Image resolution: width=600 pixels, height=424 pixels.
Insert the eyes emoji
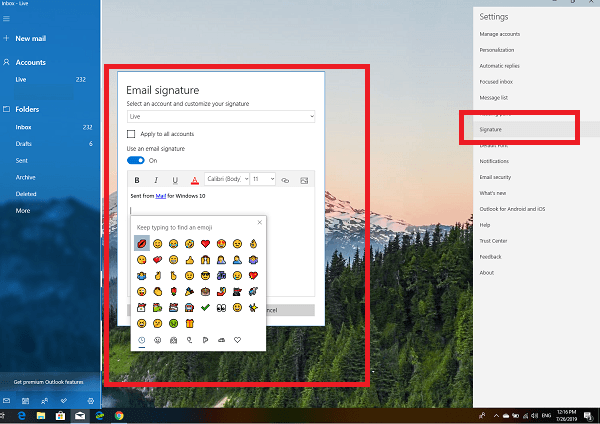click(221, 308)
